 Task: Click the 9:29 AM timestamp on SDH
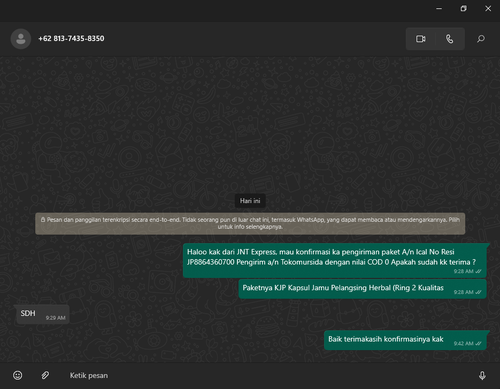(x=55, y=318)
